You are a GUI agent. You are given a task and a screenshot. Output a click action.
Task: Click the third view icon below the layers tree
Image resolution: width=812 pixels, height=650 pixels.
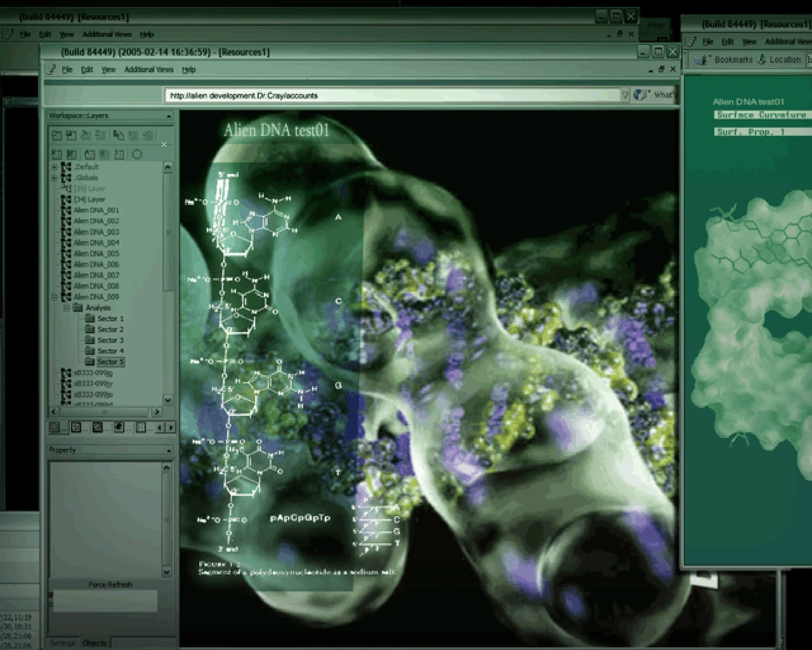(x=98, y=427)
